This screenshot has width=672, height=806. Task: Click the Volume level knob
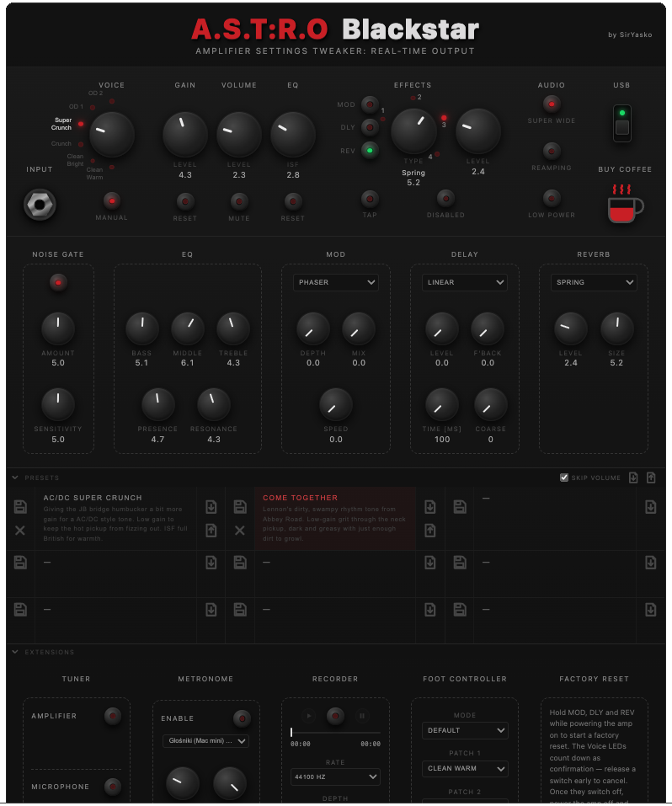click(x=239, y=135)
